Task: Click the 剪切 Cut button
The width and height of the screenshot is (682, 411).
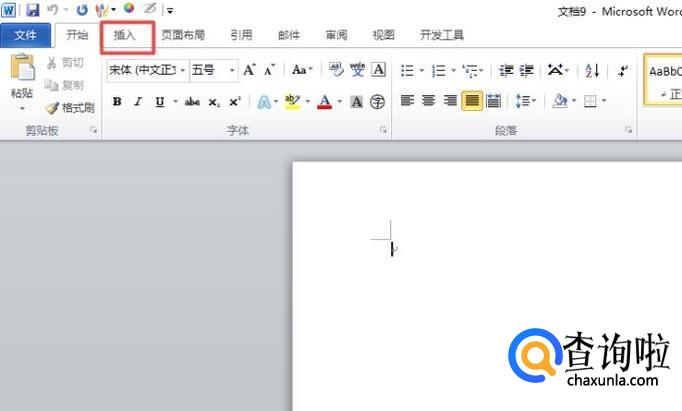Action: 66,63
